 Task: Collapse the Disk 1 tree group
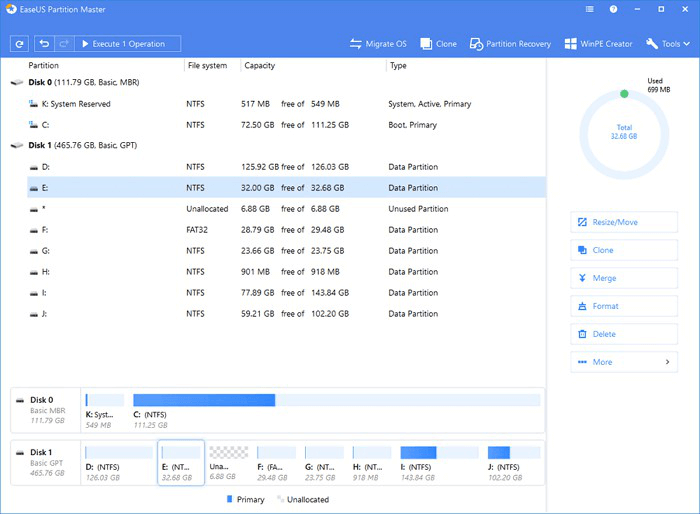(15, 146)
